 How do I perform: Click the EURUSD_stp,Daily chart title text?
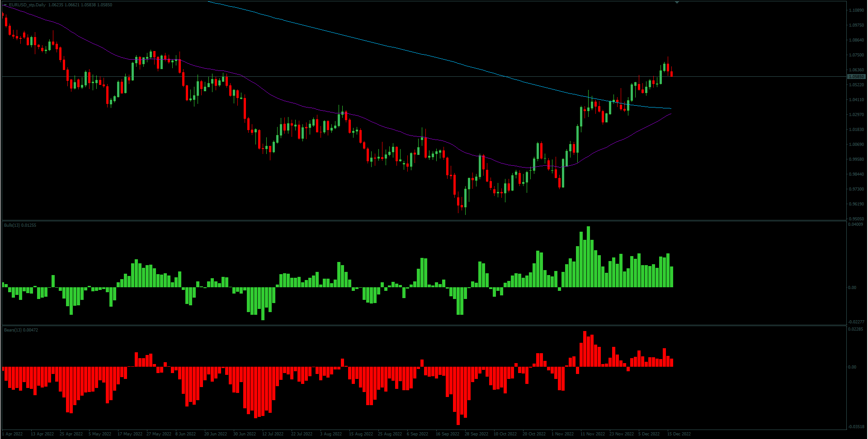tap(27, 5)
